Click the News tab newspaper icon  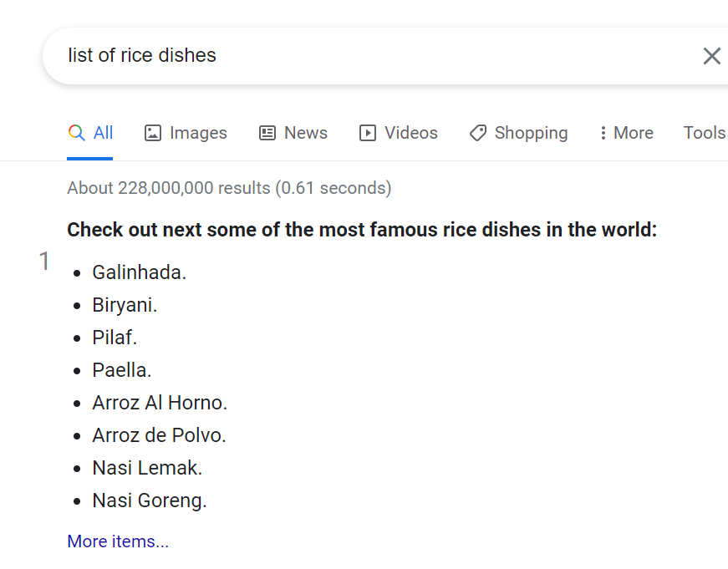pyautogui.click(x=267, y=133)
